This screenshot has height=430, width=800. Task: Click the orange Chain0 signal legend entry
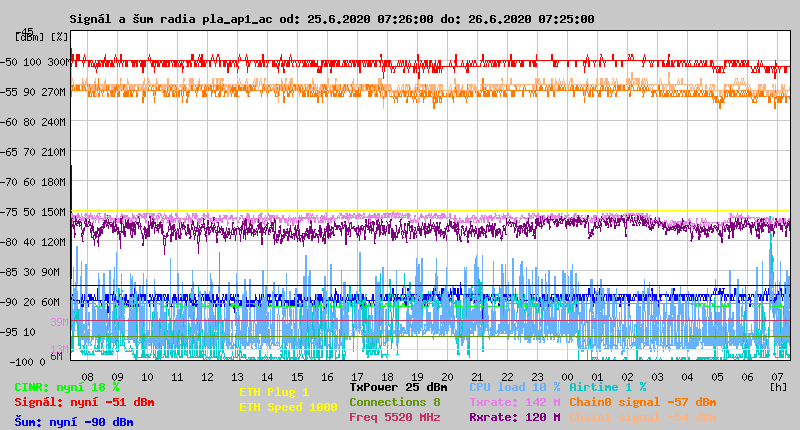[x=642, y=401]
